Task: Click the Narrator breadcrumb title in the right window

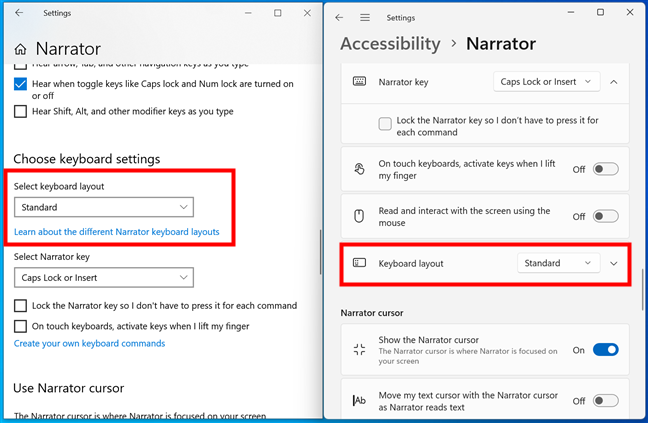Action: (x=501, y=44)
